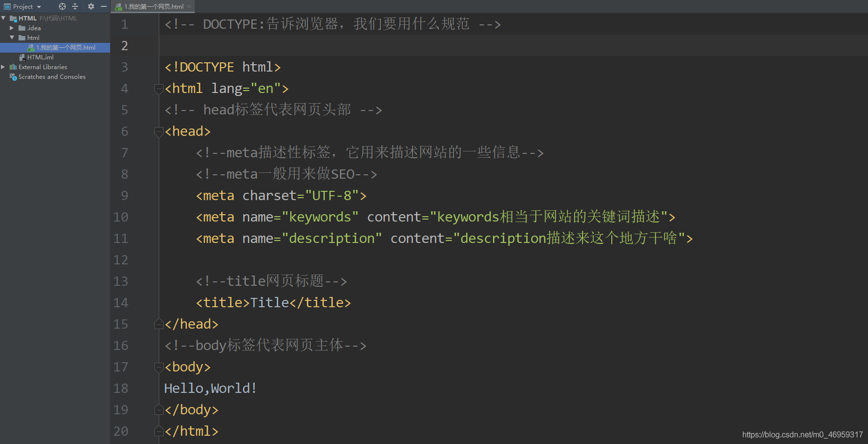Select the html folder row
The height and width of the screenshot is (444, 868).
pyautogui.click(x=55, y=37)
